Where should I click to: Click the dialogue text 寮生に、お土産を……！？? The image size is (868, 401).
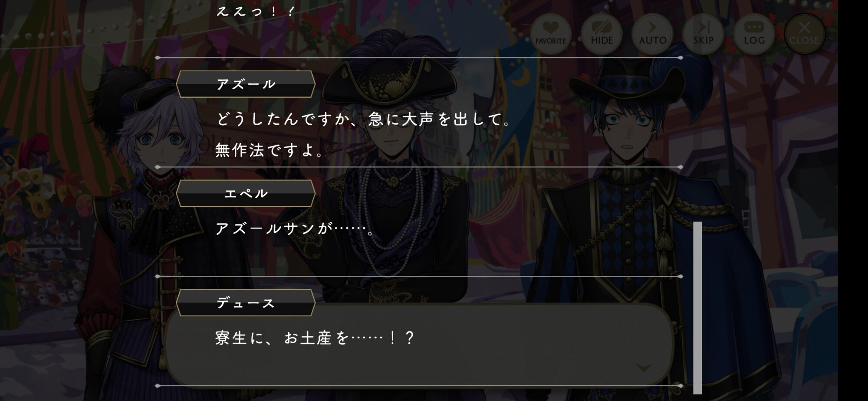pos(315,338)
